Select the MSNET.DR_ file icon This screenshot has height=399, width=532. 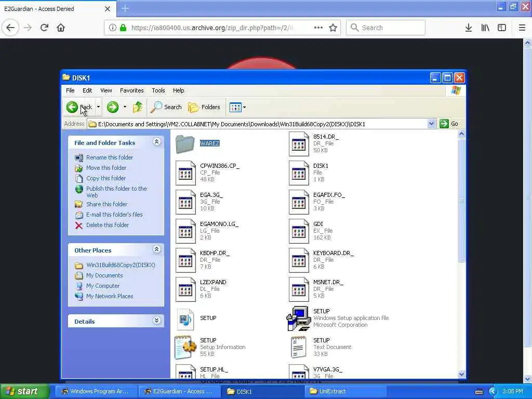tap(299, 289)
